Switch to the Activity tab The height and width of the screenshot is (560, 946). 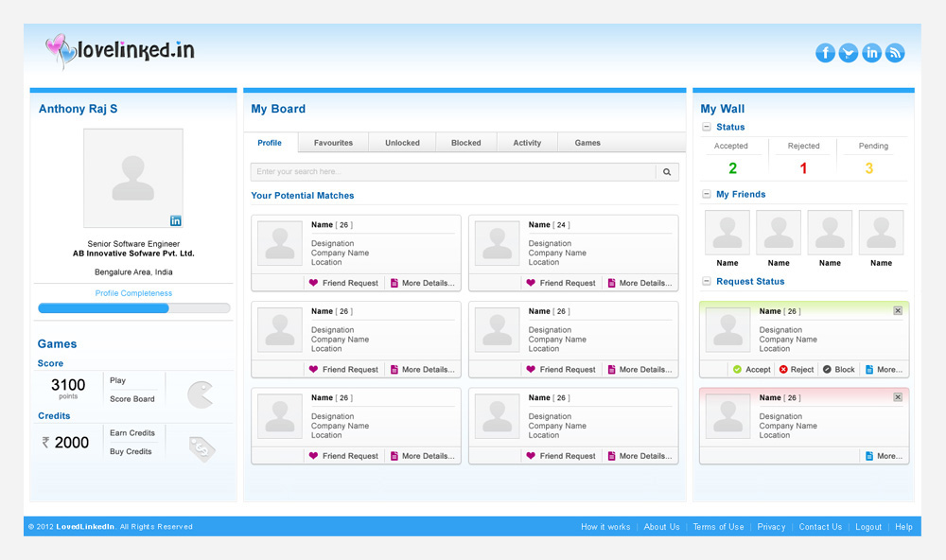pyautogui.click(x=527, y=143)
